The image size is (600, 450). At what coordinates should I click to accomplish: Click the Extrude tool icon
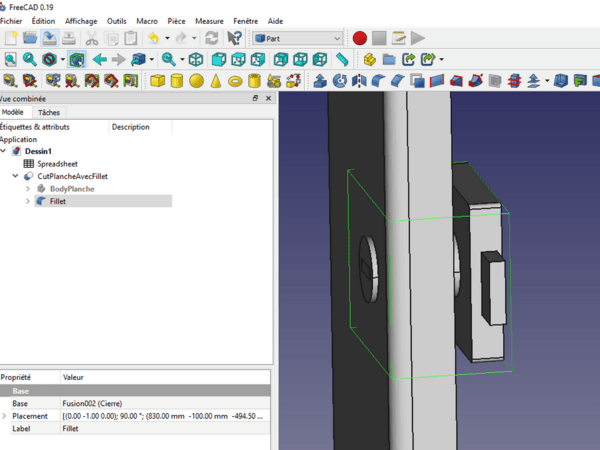(320, 81)
